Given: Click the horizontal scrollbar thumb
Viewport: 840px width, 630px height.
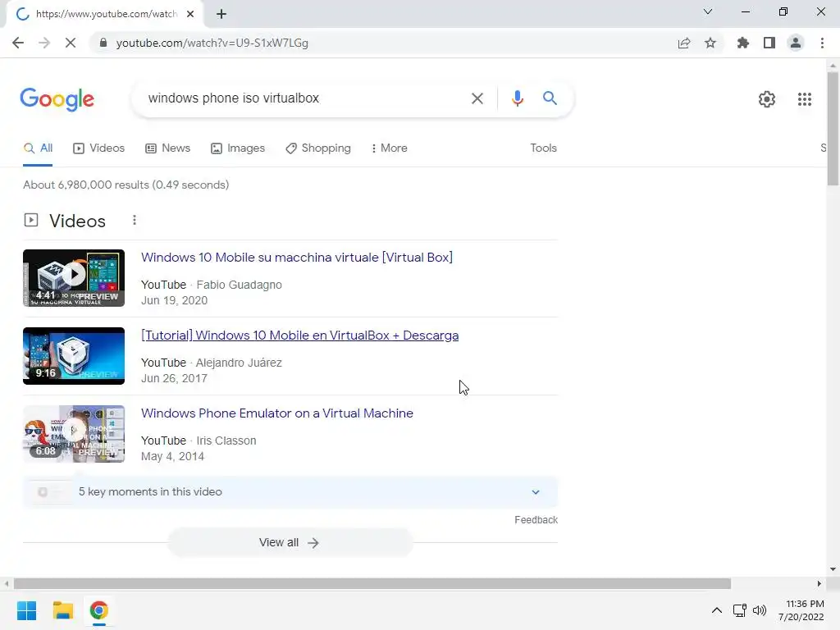Looking at the screenshot, I should tap(372, 583).
